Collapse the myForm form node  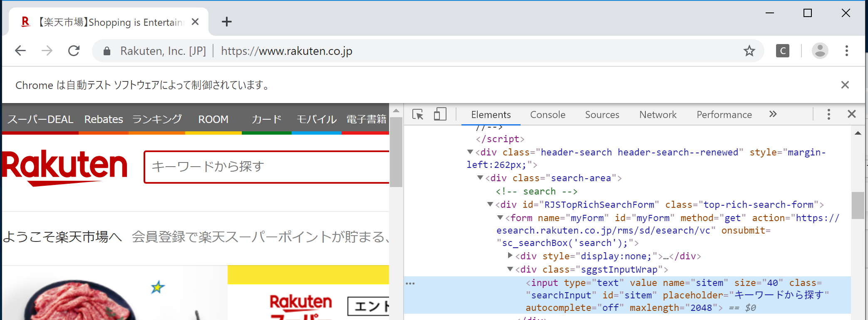pyautogui.click(x=500, y=218)
